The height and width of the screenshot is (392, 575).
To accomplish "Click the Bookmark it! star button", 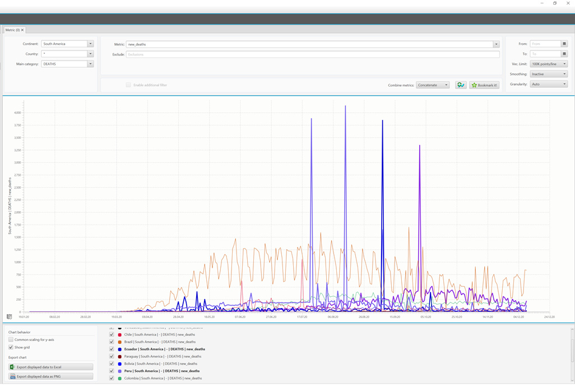I will click(x=484, y=85).
